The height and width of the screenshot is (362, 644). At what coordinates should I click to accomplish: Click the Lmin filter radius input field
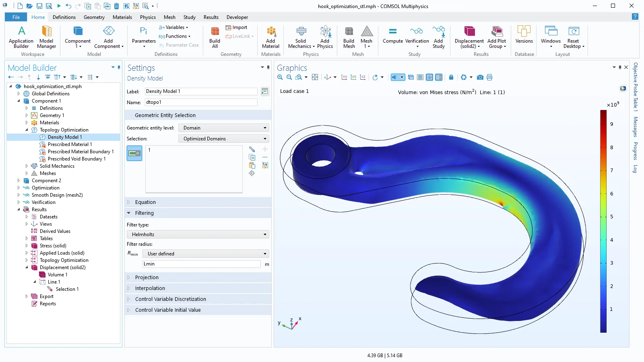(x=202, y=264)
